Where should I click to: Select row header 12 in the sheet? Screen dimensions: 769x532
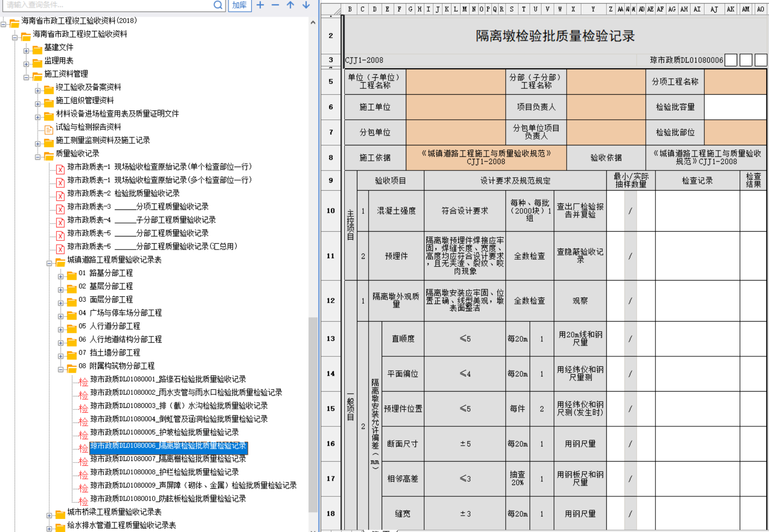(331, 300)
